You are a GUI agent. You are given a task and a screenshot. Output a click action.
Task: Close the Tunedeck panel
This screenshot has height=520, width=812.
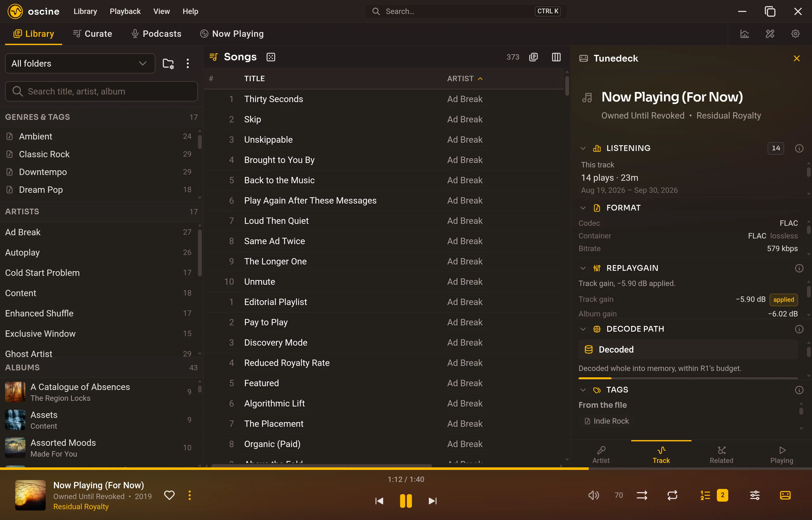pyautogui.click(x=796, y=58)
